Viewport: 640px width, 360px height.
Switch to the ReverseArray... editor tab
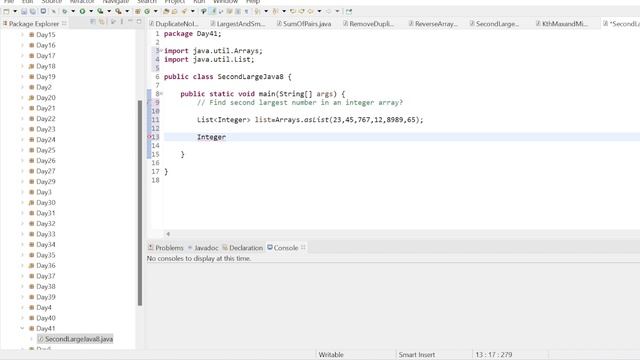pyautogui.click(x=433, y=24)
